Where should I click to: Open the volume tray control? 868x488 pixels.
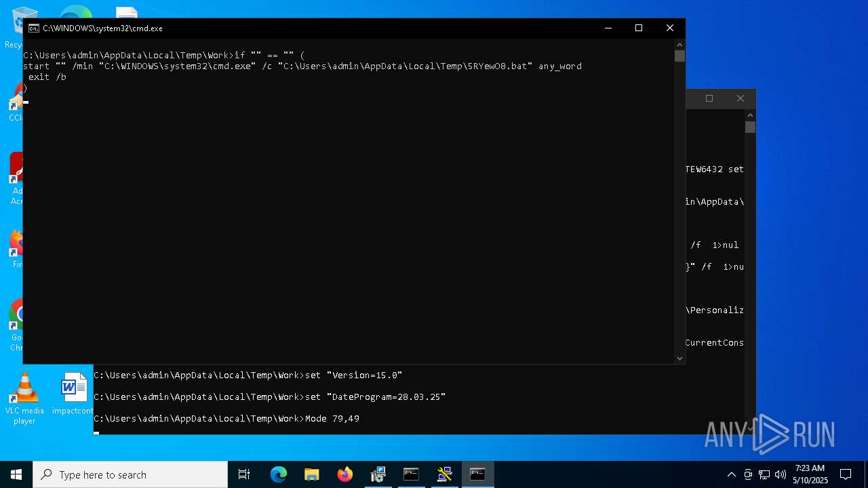point(780,474)
